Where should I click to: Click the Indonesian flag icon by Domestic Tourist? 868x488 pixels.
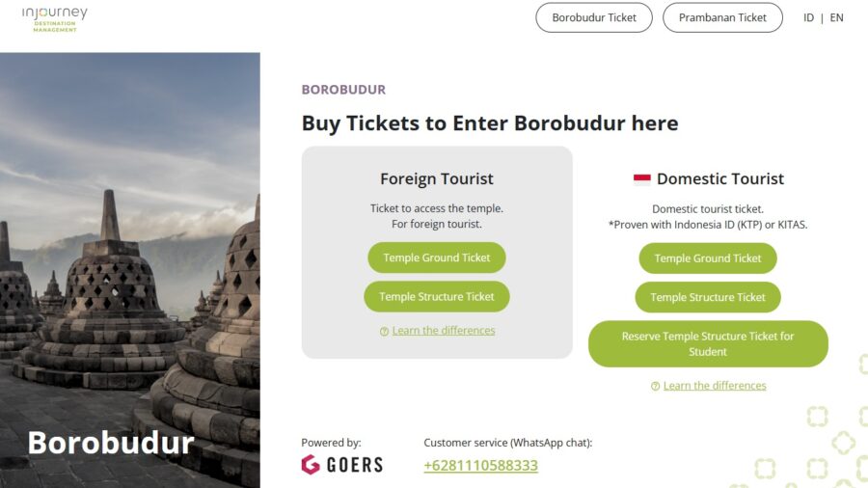(x=641, y=178)
